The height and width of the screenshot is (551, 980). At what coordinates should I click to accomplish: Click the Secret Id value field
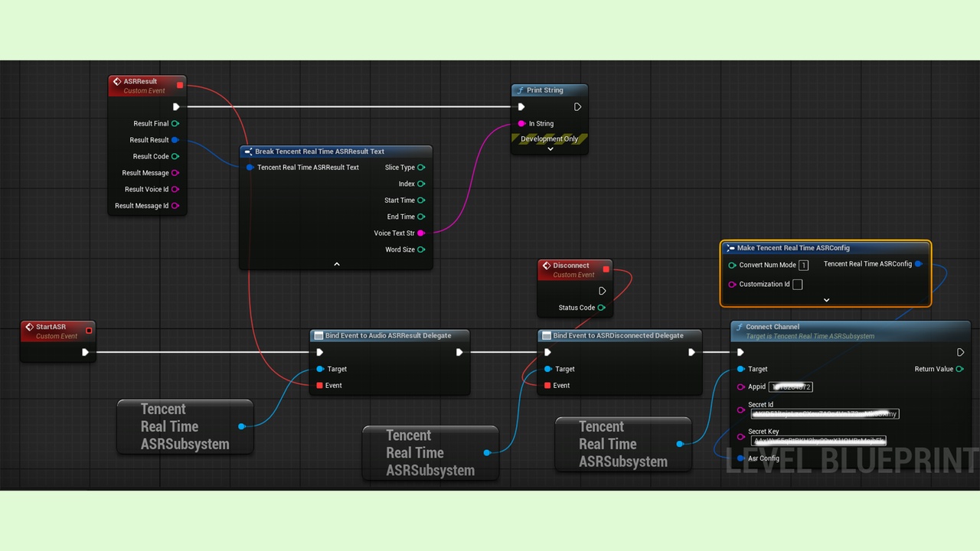825,414
